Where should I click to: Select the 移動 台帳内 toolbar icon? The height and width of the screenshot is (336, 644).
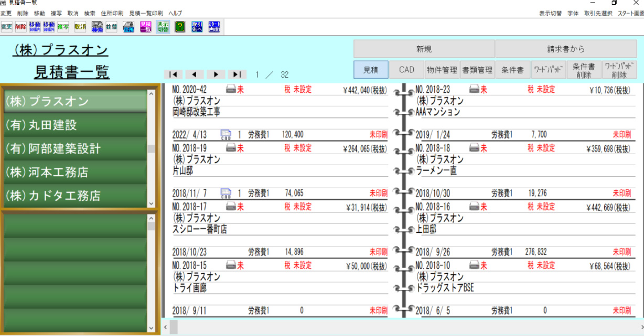click(35, 27)
